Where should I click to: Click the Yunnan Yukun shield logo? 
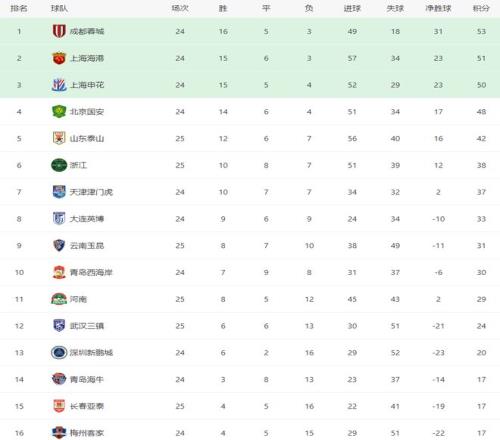[59, 245]
